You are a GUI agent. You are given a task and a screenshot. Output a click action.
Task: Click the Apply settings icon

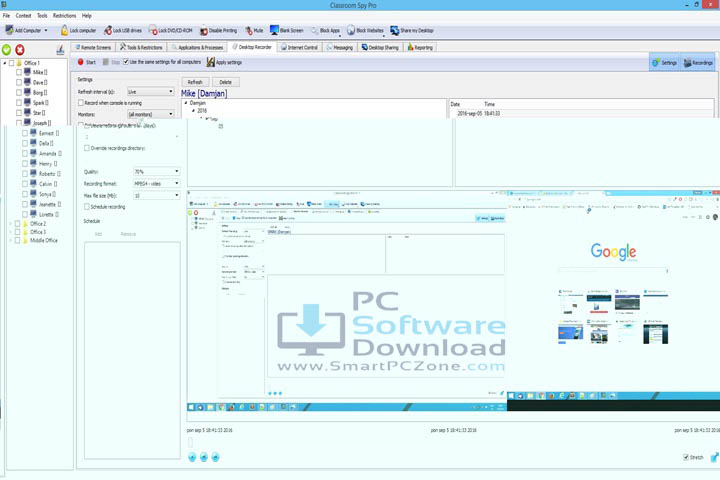[x=210, y=62]
